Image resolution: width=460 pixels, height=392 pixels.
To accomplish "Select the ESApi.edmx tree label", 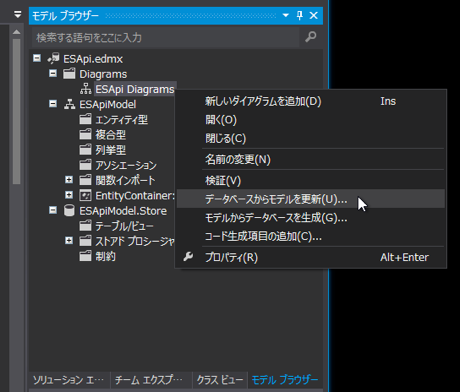I will click(93, 59).
